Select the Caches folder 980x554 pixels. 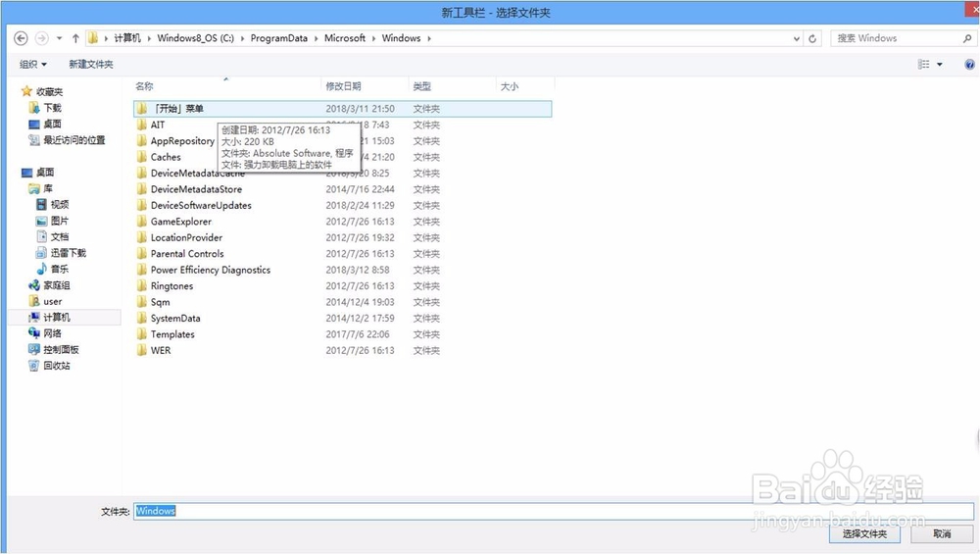(x=166, y=157)
